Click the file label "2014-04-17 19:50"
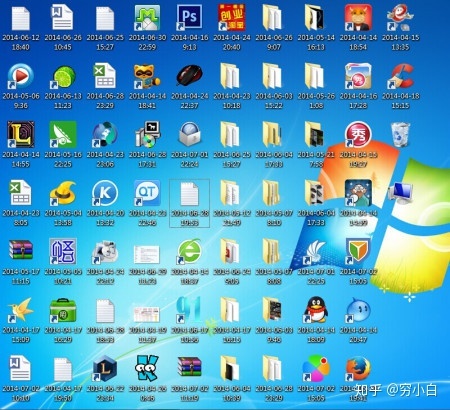 [63, 393]
